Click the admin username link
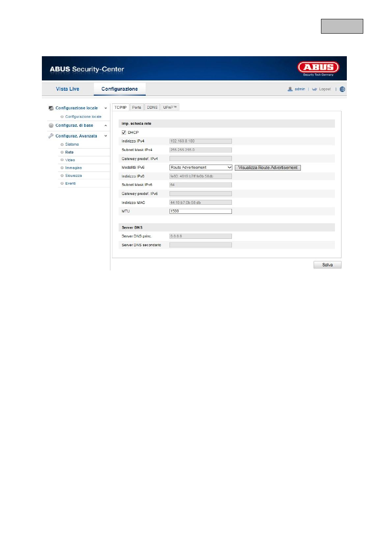 coord(300,89)
